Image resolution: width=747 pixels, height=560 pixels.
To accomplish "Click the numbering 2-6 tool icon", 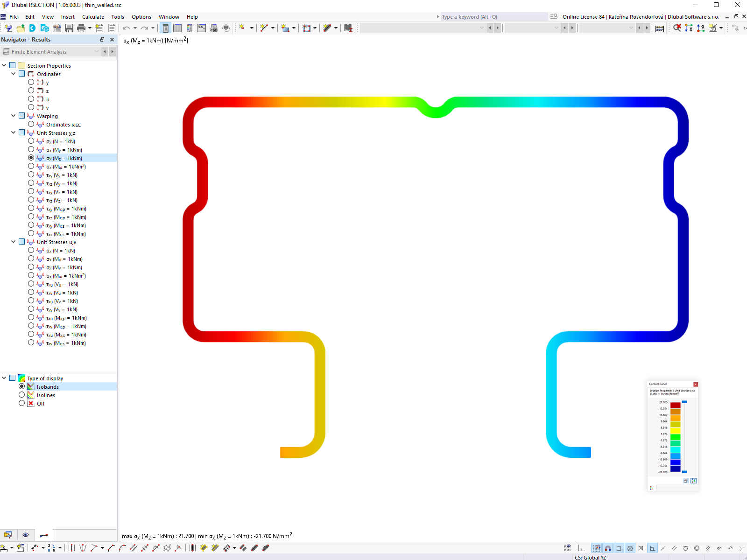I will (x=51, y=548).
